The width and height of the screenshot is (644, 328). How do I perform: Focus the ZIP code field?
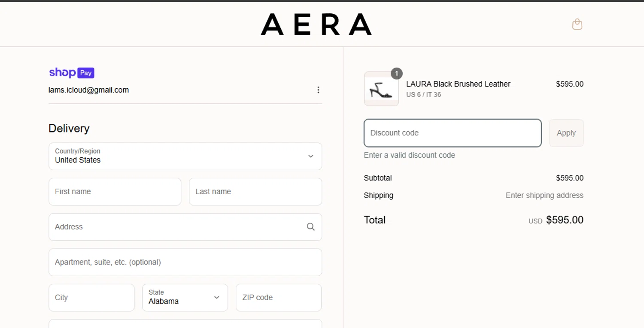click(279, 298)
